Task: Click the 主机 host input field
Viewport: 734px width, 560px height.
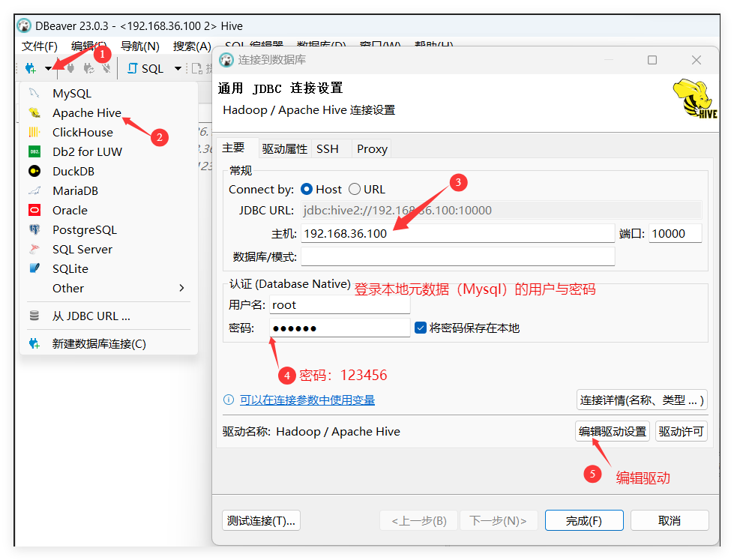Action: pos(458,233)
